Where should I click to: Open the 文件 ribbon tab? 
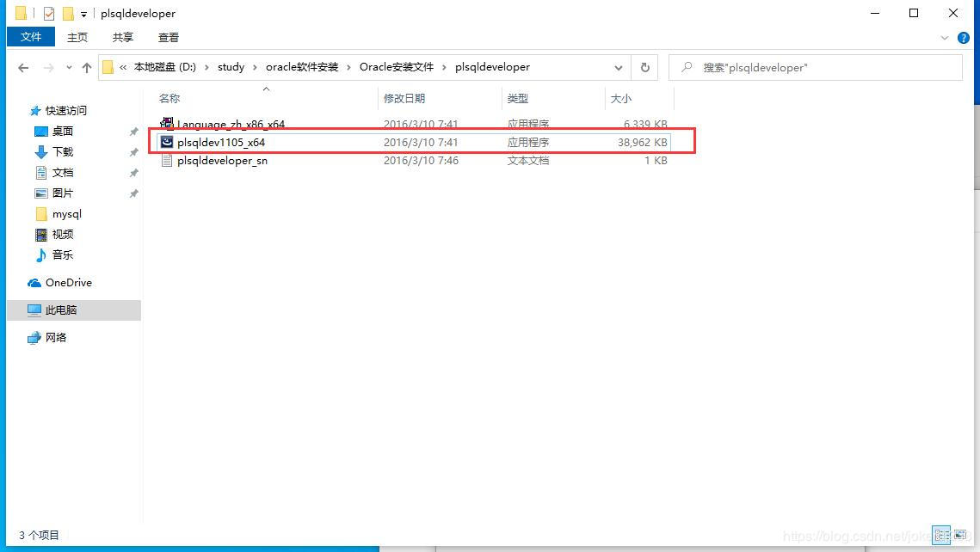click(x=31, y=37)
